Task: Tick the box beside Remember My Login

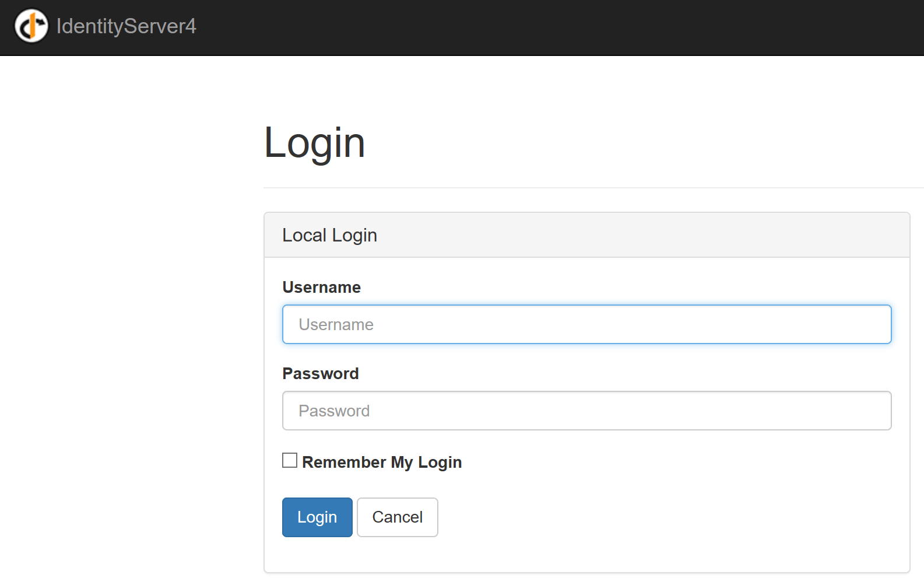Action: [x=290, y=461]
